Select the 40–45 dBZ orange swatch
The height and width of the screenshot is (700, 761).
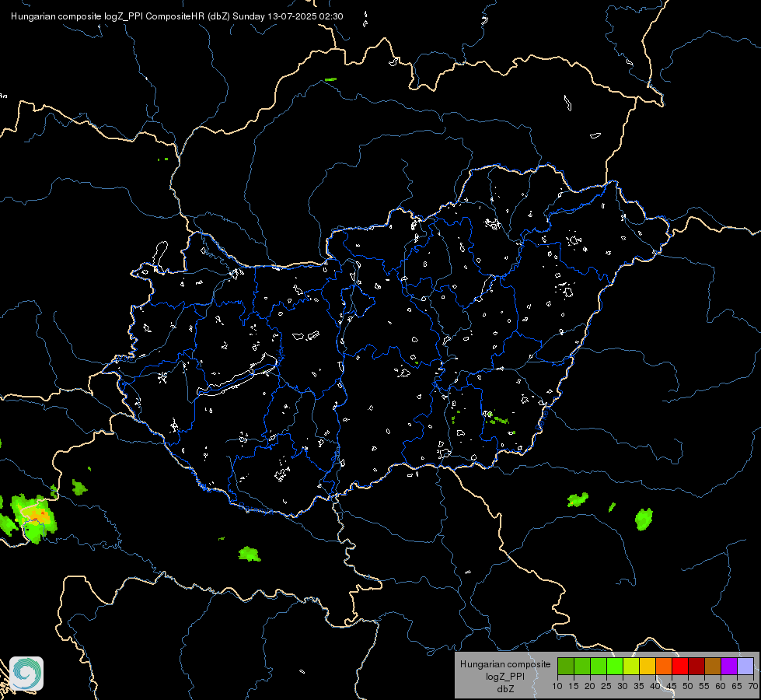(664, 666)
